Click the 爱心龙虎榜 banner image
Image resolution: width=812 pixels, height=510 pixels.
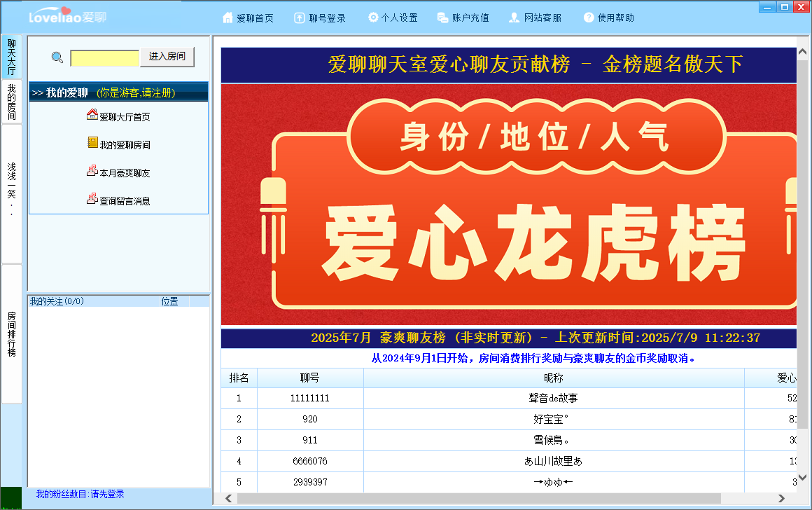tap(508, 205)
